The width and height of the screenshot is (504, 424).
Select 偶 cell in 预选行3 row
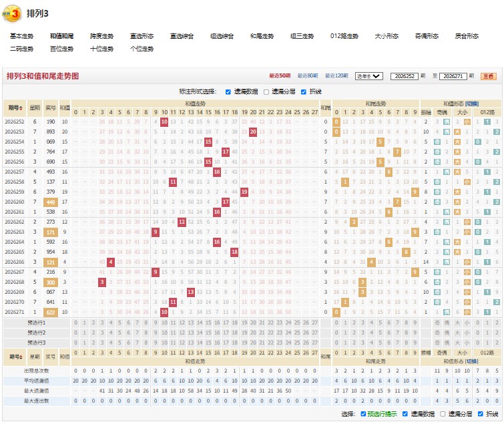(447, 343)
